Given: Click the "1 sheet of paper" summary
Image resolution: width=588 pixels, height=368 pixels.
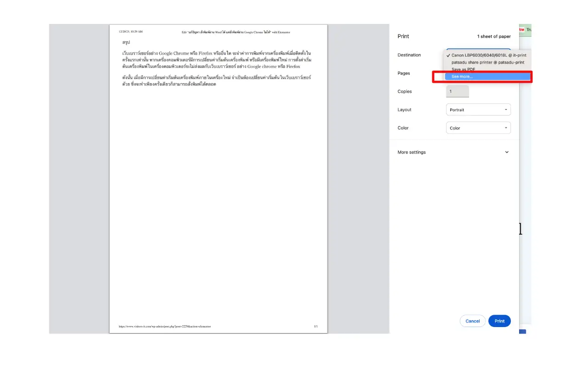Looking at the screenshot, I should [x=493, y=36].
